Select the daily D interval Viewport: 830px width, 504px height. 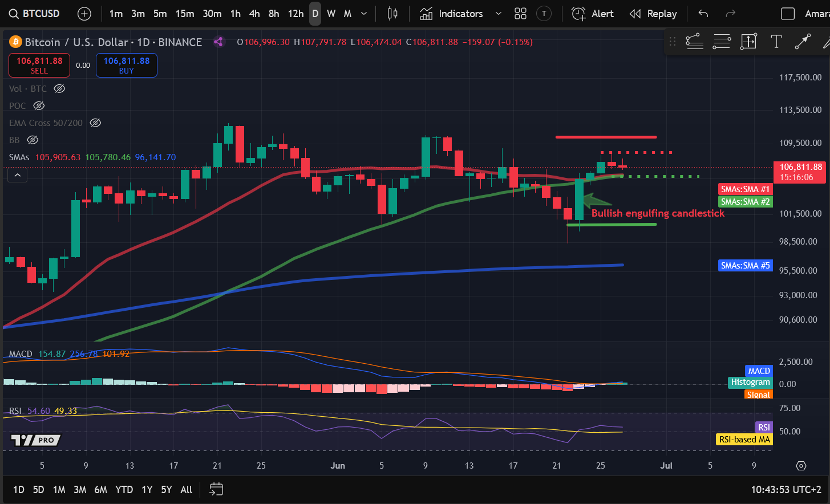point(315,14)
